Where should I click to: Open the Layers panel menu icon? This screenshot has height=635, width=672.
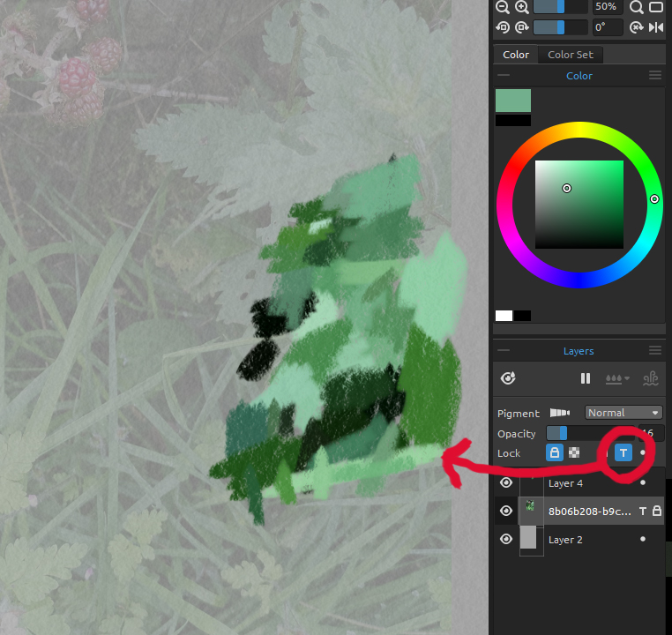pyautogui.click(x=655, y=350)
